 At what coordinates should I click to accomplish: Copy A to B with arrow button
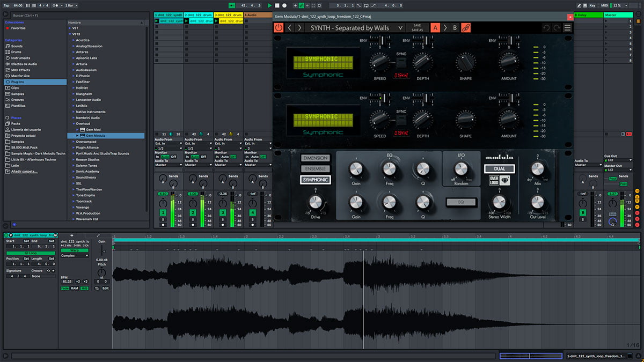445,27
